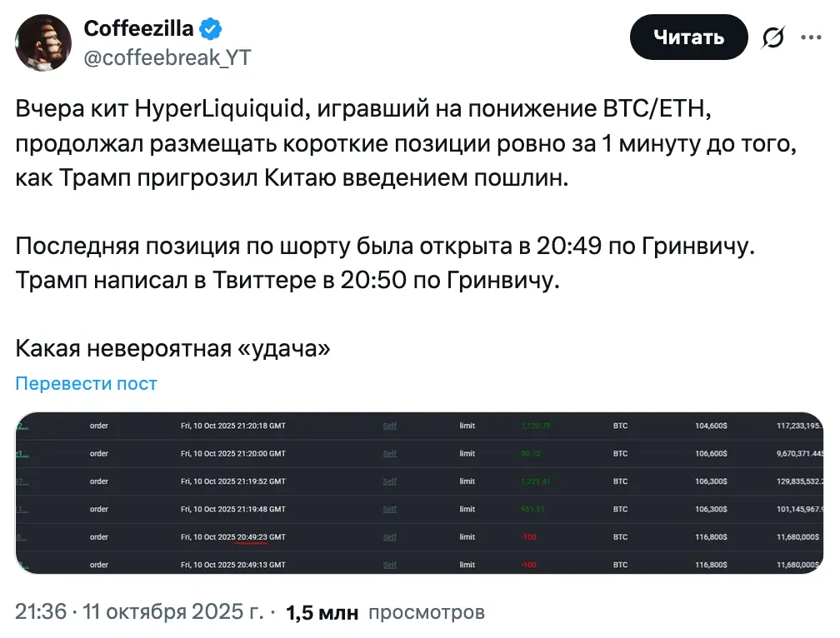Click the 104,600$ price cell
This screenshot has width=840, height=638.
click(711, 426)
